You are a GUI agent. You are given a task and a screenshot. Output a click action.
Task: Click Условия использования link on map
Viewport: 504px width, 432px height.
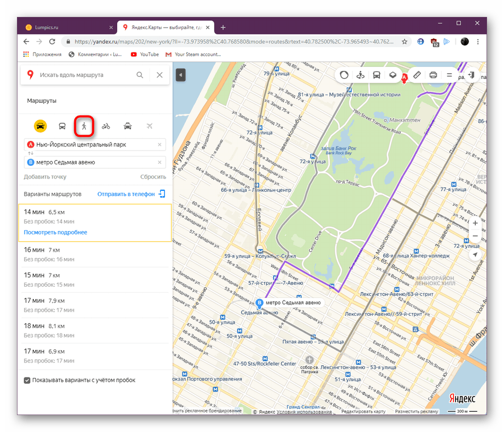(304, 411)
